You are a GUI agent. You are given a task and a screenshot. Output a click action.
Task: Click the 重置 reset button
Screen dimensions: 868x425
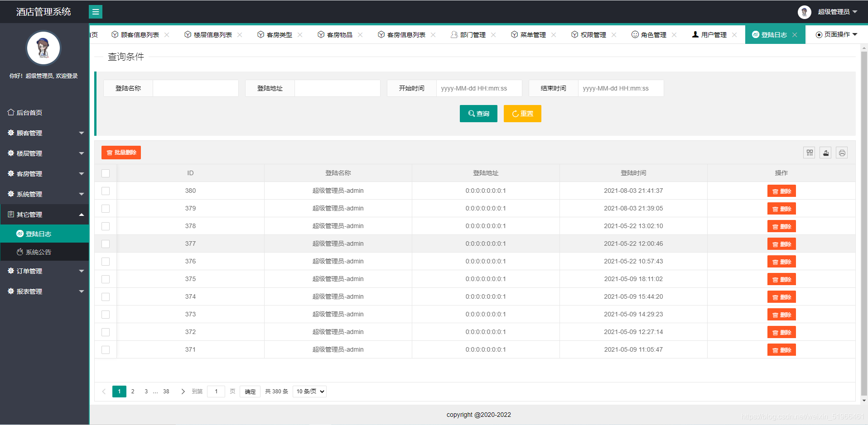pyautogui.click(x=522, y=113)
